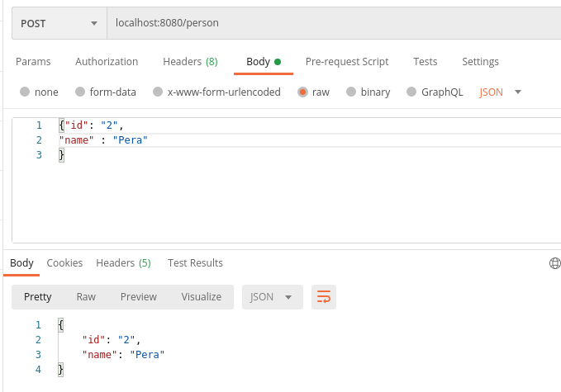The height and width of the screenshot is (392, 561).
Task: Click the "id" key in response body
Action: pos(93,339)
